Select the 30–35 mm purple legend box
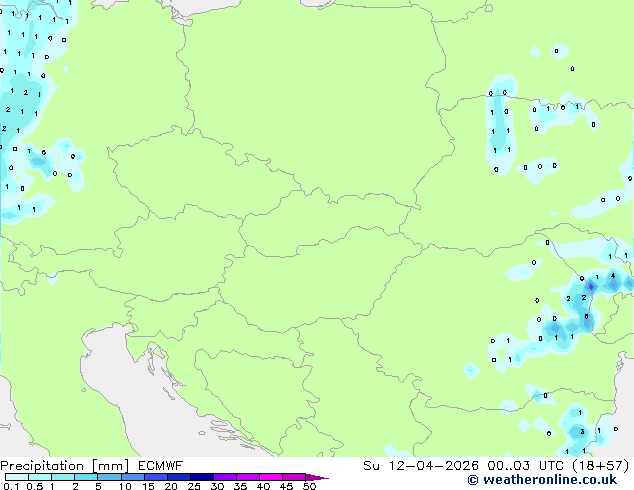 pyautogui.click(x=224, y=477)
